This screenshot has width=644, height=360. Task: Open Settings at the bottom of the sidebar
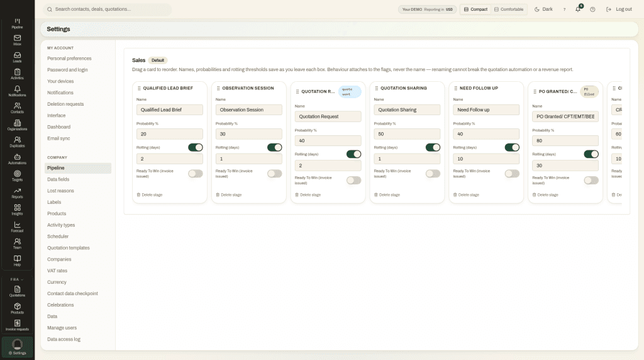pyautogui.click(x=17, y=347)
